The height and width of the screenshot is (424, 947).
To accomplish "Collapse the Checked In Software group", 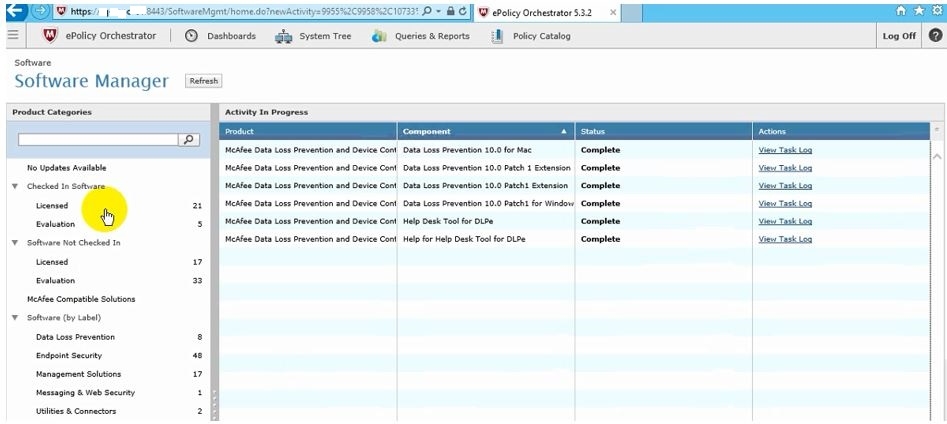I will pyautogui.click(x=15, y=187).
